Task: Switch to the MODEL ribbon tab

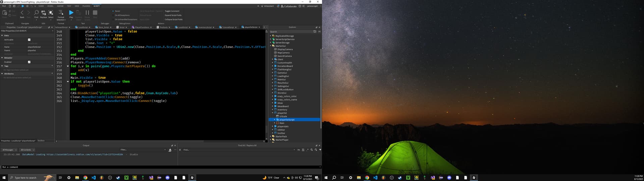Action: pos(50,6)
